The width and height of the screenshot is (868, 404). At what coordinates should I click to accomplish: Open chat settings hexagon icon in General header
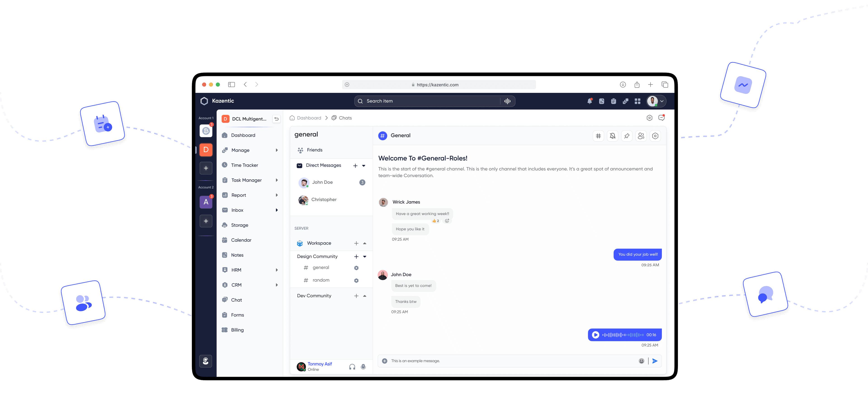[655, 136]
